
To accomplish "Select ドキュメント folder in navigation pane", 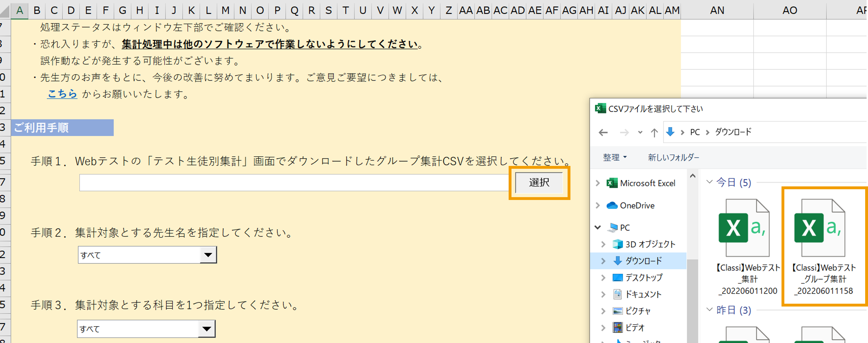I will (637, 294).
